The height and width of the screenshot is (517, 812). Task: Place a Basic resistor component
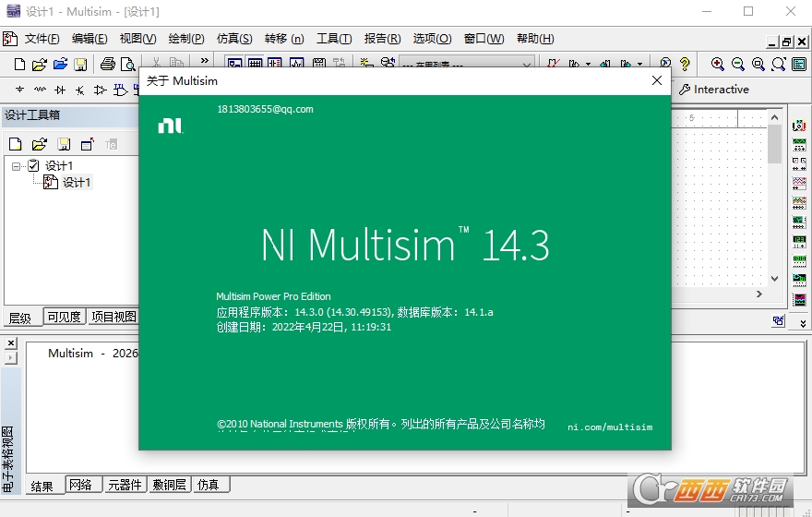coord(40,90)
